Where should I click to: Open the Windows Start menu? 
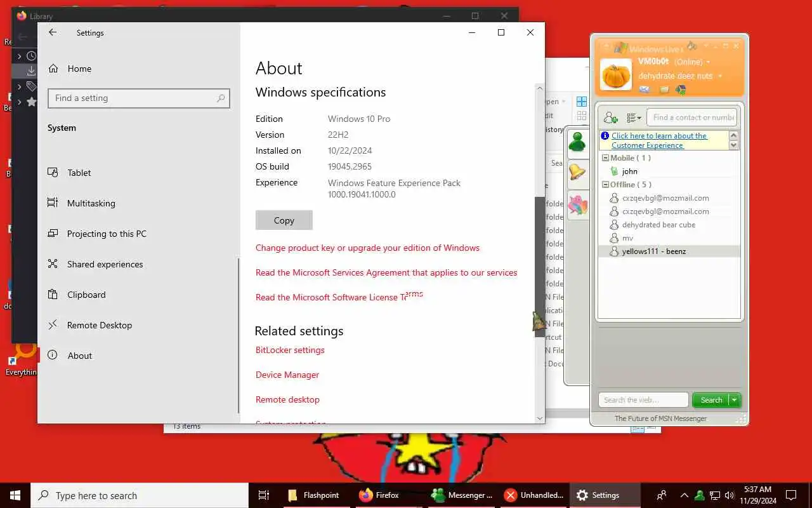point(15,495)
